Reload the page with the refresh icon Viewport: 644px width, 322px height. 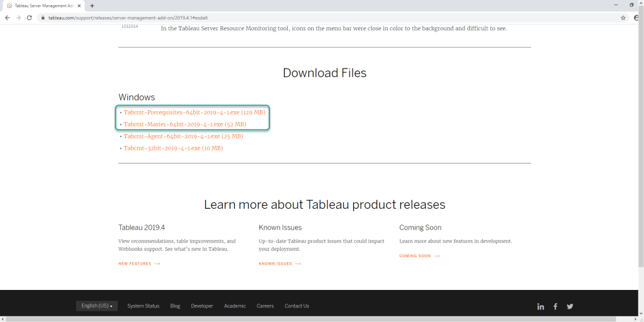coord(29,18)
